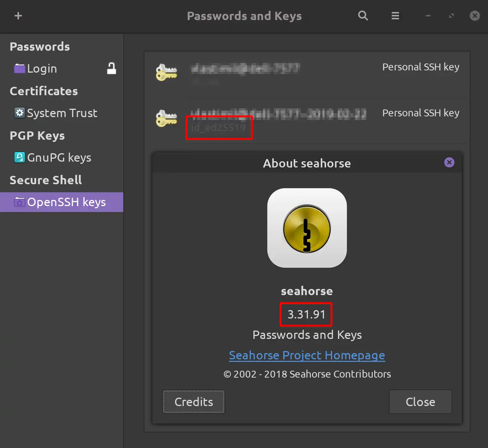Select the id_ed25519 key icon

pos(166,118)
